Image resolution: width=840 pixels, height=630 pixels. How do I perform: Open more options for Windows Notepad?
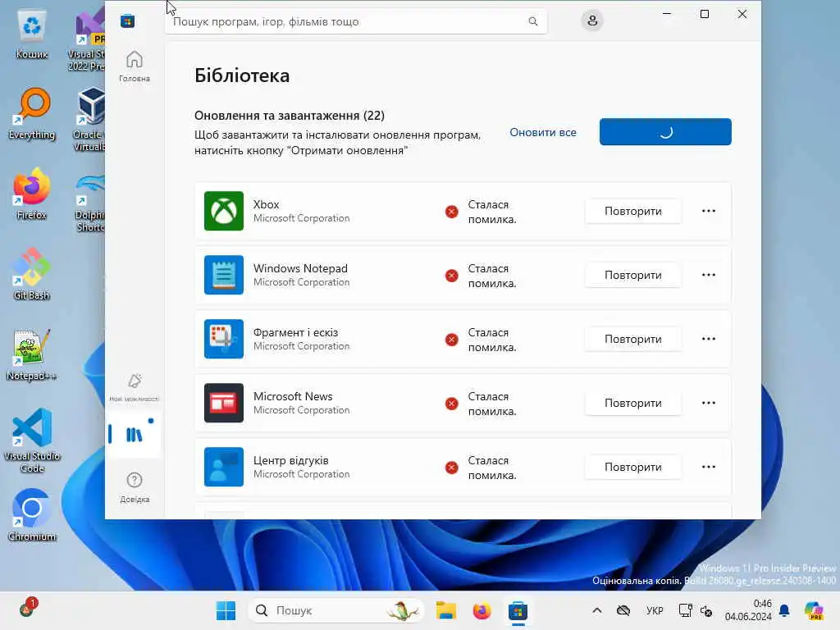[709, 275]
